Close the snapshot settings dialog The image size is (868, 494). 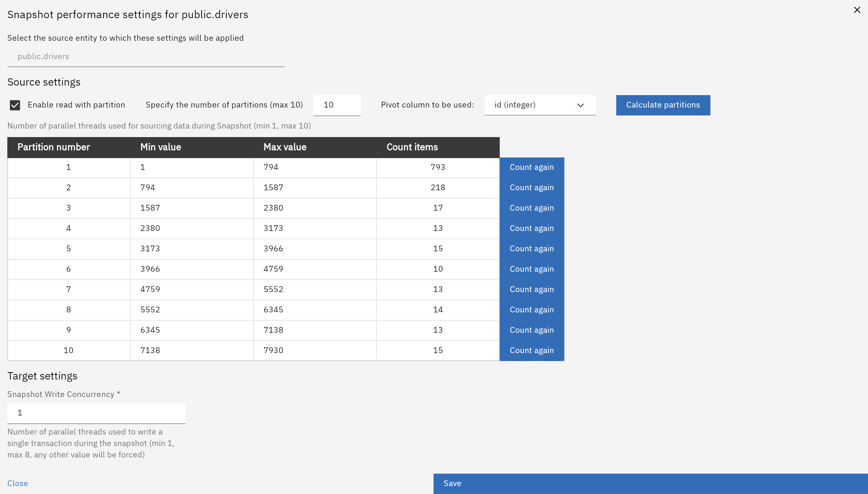tap(857, 10)
